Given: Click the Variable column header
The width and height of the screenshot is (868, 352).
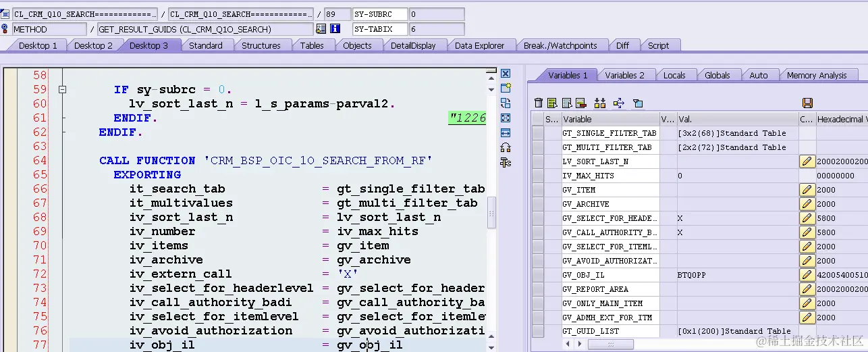Looking at the screenshot, I should click(609, 119).
